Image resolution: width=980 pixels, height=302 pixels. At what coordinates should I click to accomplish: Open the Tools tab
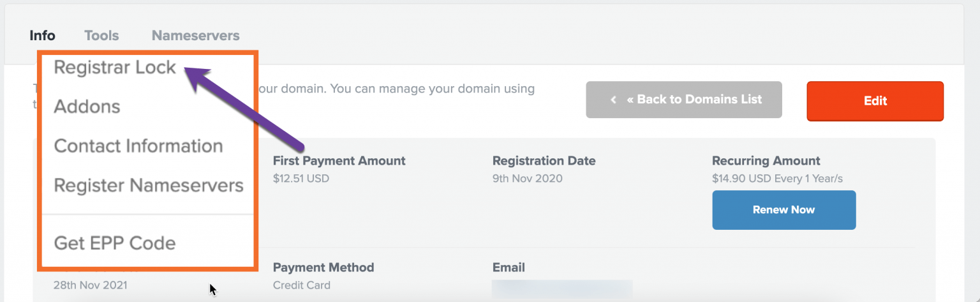[101, 36]
